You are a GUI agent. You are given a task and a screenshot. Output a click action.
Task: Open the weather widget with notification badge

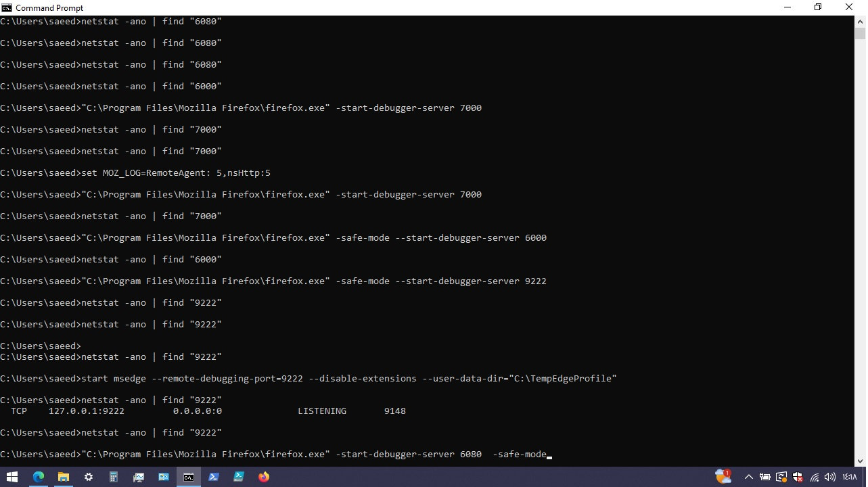pyautogui.click(x=723, y=477)
